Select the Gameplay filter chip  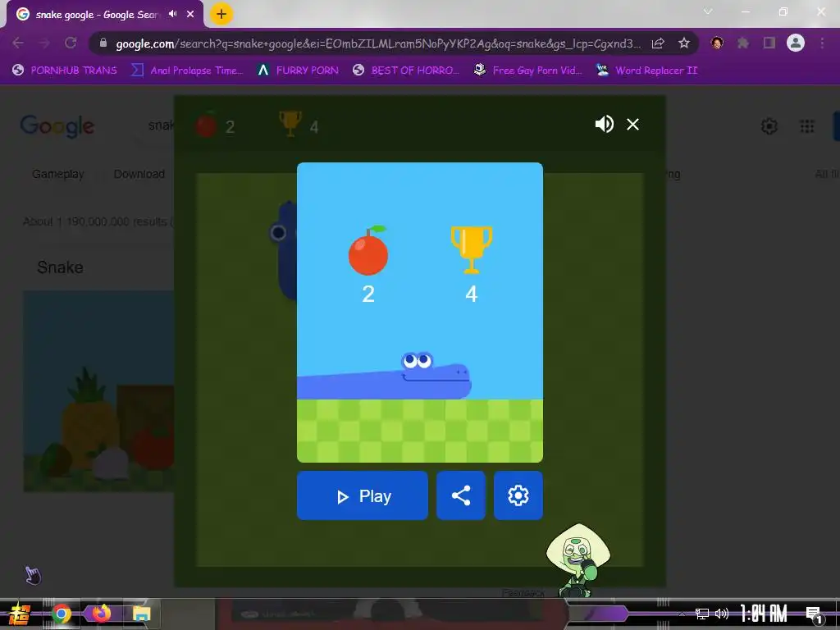click(58, 174)
